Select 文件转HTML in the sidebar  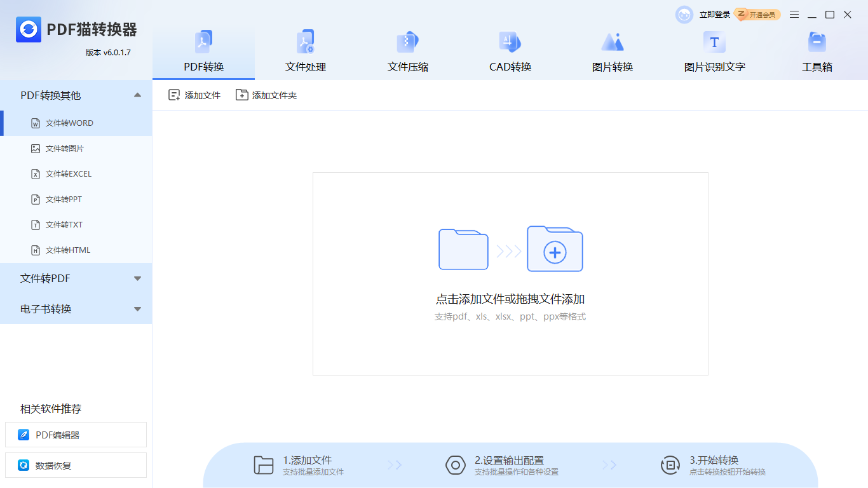[x=67, y=250]
